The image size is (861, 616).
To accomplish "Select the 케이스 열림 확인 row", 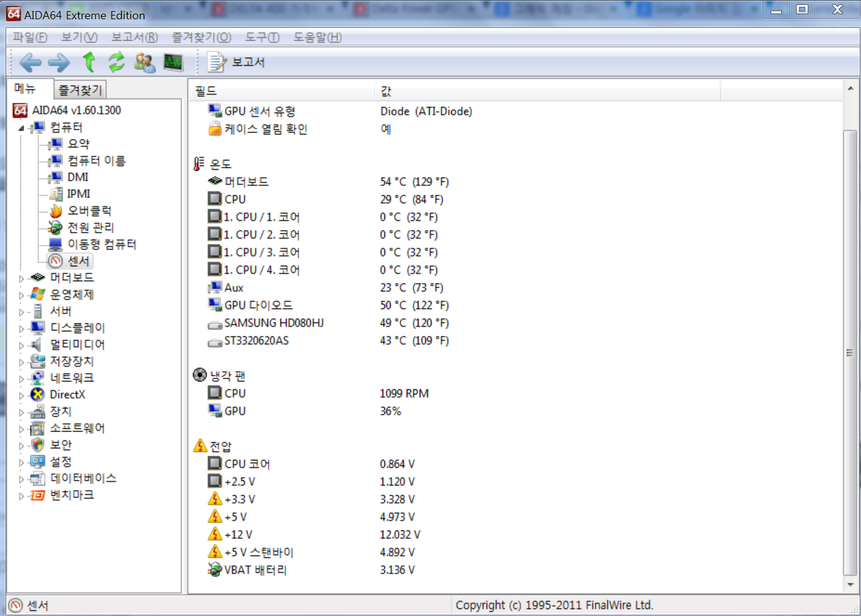I will pyautogui.click(x=515, y=129).
